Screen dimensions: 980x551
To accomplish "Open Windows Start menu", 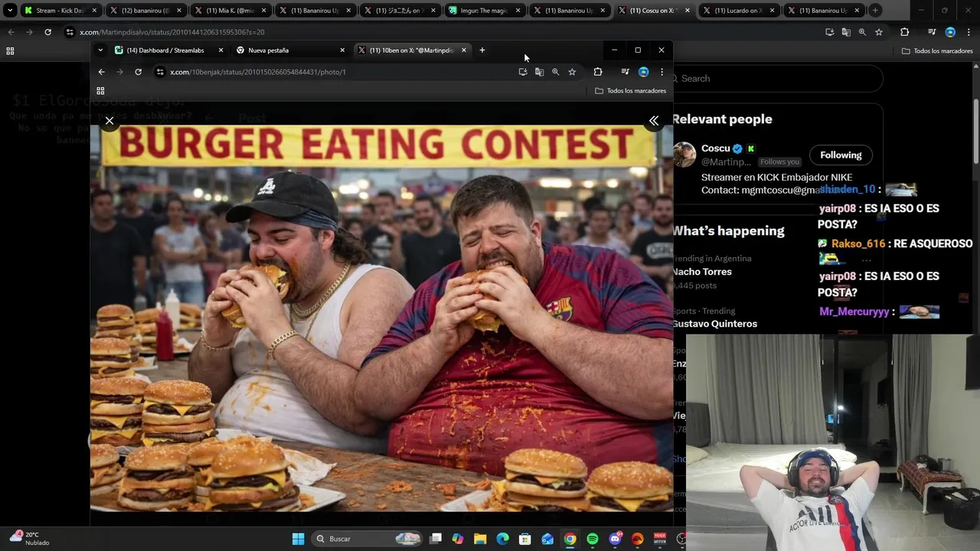I will click(298, 539).
